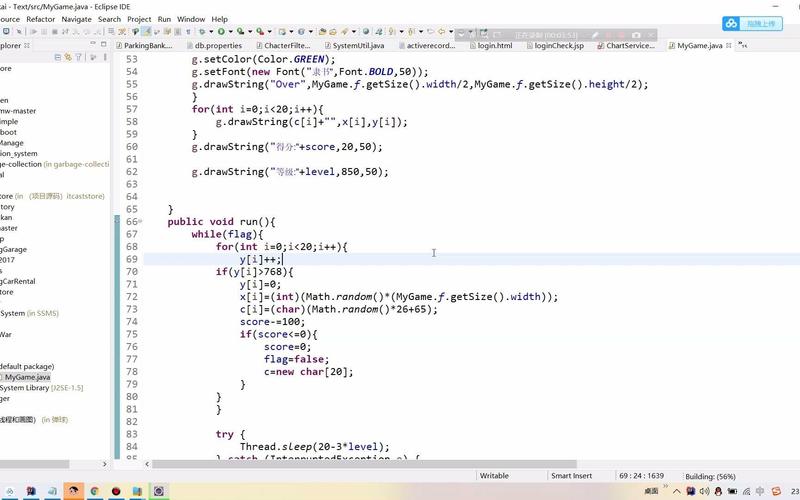Open the Window menu
The width and height of the screenshot is (800, 500).
click(191, 19)
